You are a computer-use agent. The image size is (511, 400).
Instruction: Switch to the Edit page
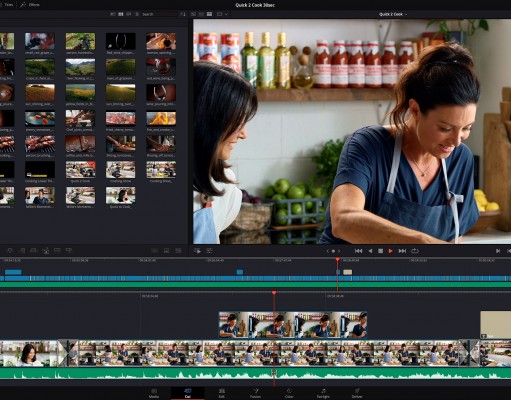click(x=222, y=393)
